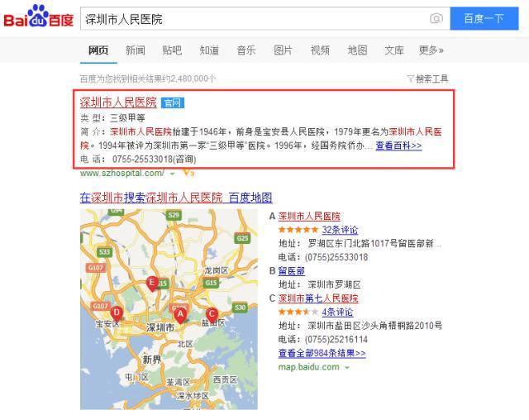
Task: Click the www.szhospital.com/ URL
Action: tap(122, 174)
